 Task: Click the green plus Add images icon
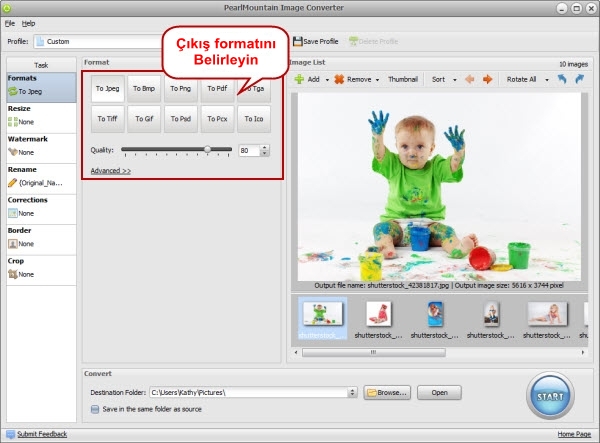299,79
